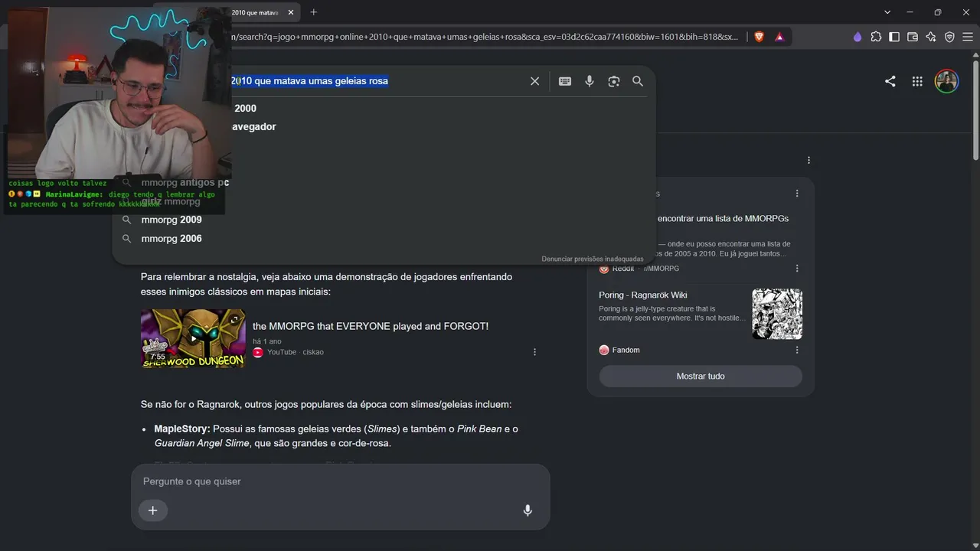Image resolution: width=980 pixels, height=551 pixels.
Task: Close the current browser tab
Action: (291, 12)
